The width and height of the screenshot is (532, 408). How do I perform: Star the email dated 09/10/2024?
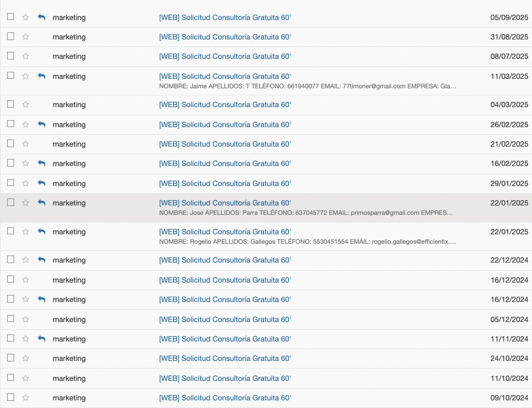click(25, 398)
